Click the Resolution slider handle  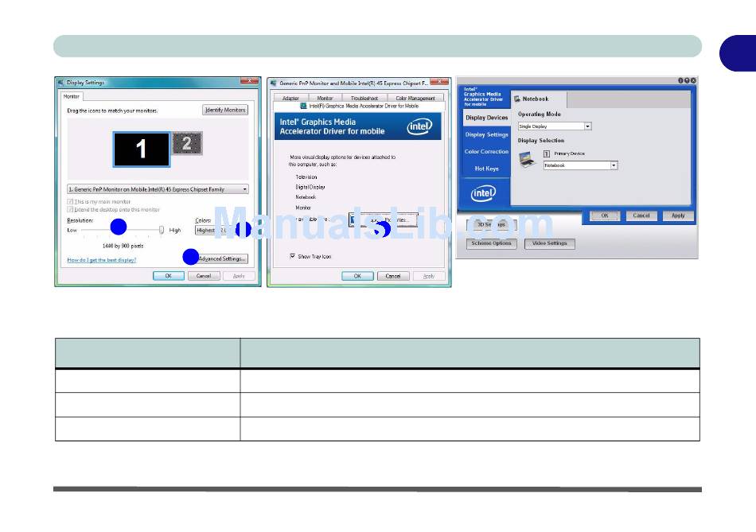pos(162,230)
